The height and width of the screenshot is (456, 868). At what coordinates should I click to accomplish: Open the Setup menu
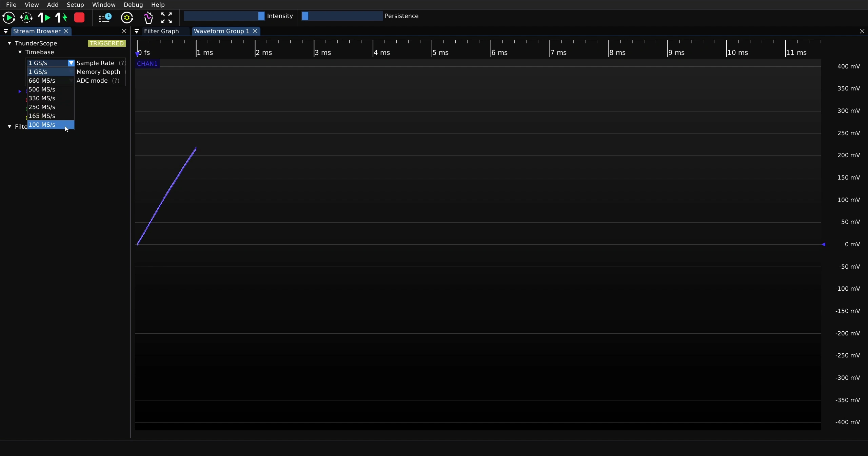coord(75,5)
